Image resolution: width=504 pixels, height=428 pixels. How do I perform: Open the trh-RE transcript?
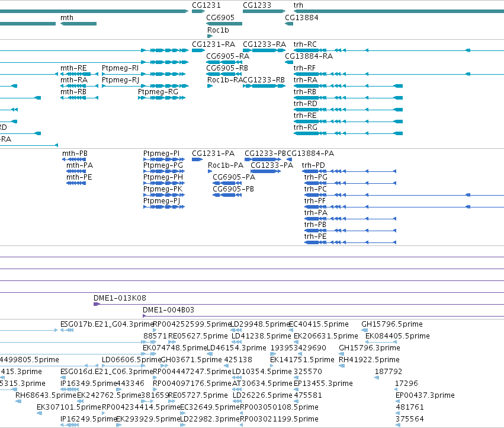(x=305, y=116)
